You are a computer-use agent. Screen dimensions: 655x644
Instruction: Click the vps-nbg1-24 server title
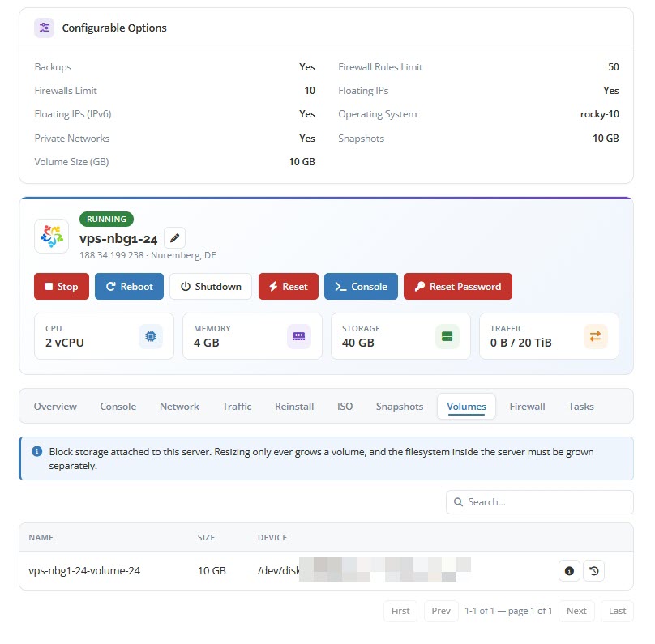[118, 238]
